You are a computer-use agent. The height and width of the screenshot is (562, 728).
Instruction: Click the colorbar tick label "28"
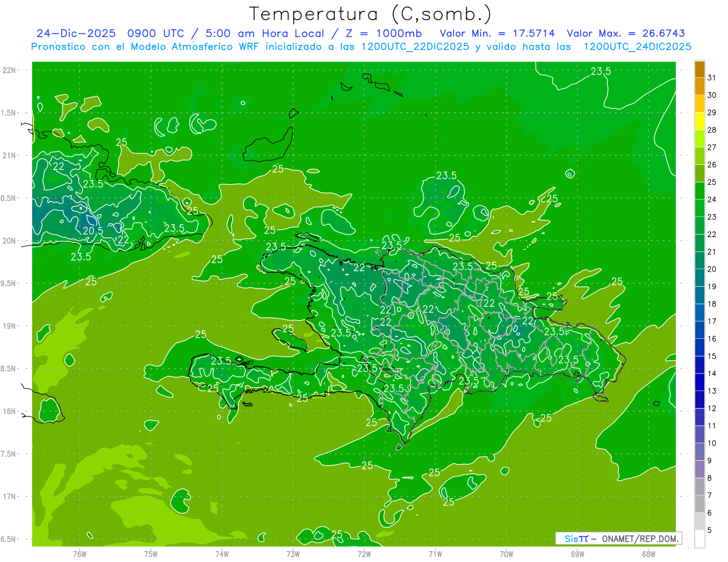(712, 130)
